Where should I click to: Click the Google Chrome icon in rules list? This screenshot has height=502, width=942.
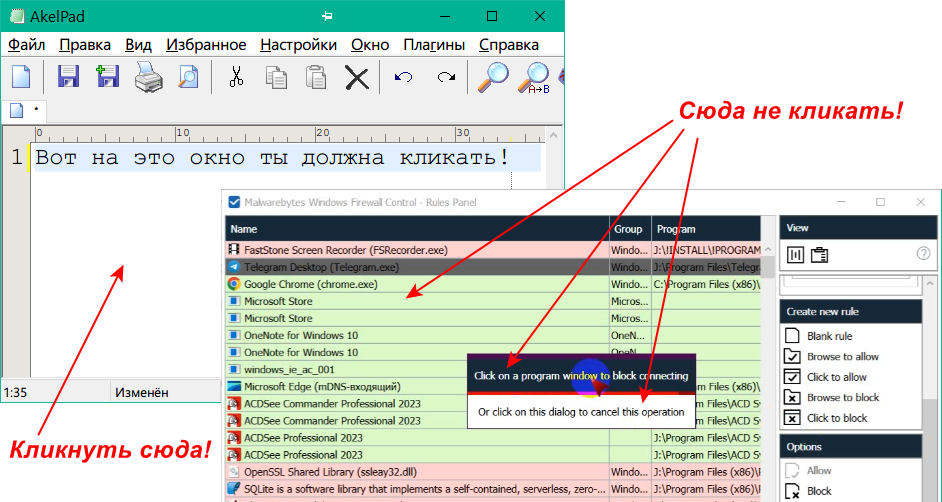(234, 284)
